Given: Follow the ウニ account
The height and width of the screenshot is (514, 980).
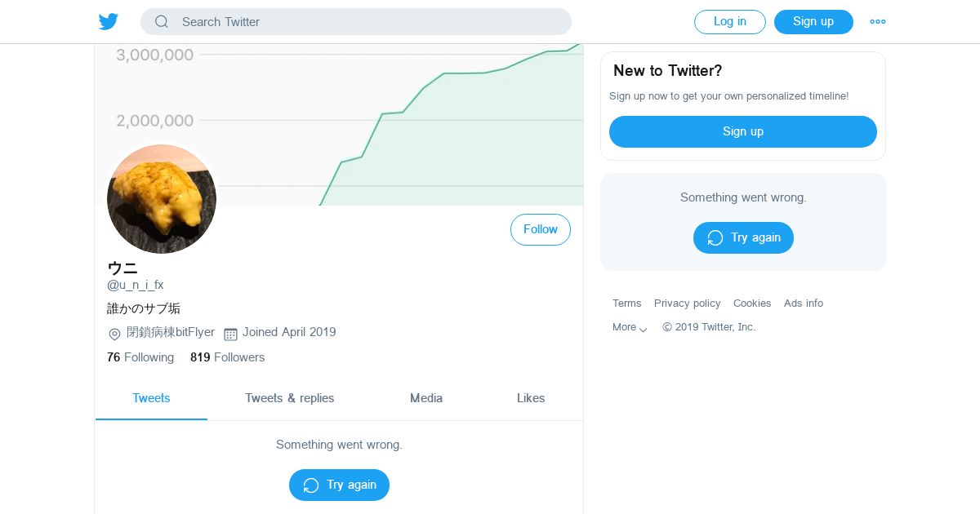Looking at the screenshot, I should (x=540, y=230).
